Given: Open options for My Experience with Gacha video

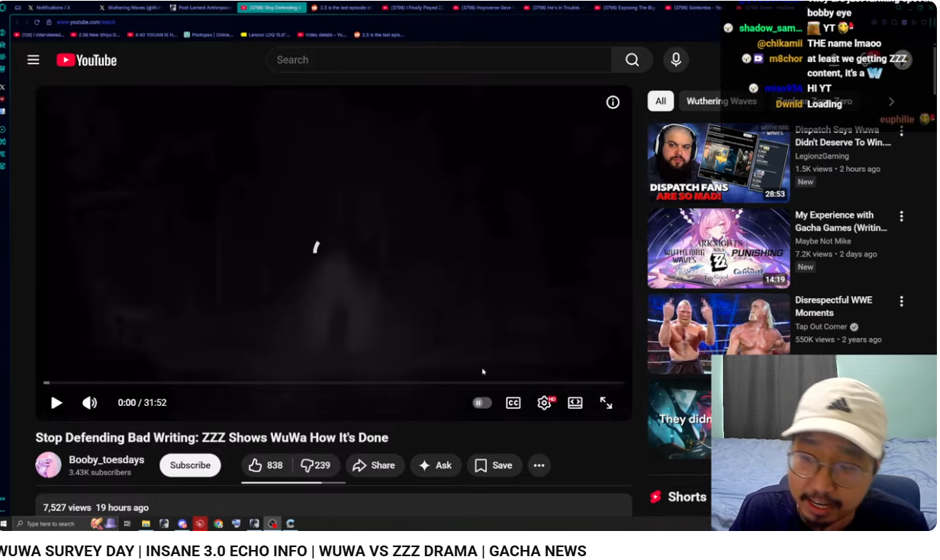Looking at the screenshot, I should click(901, 217).
